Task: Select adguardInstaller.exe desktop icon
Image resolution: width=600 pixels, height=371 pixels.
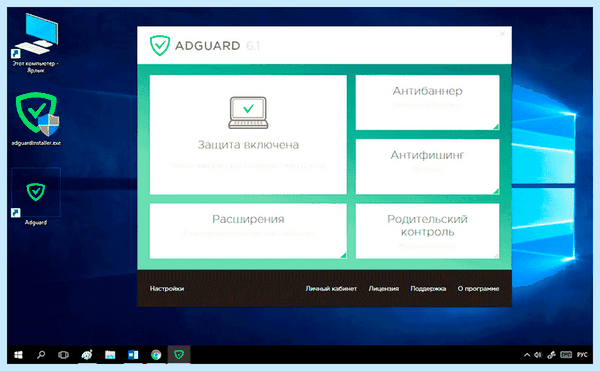Action: 36,119
